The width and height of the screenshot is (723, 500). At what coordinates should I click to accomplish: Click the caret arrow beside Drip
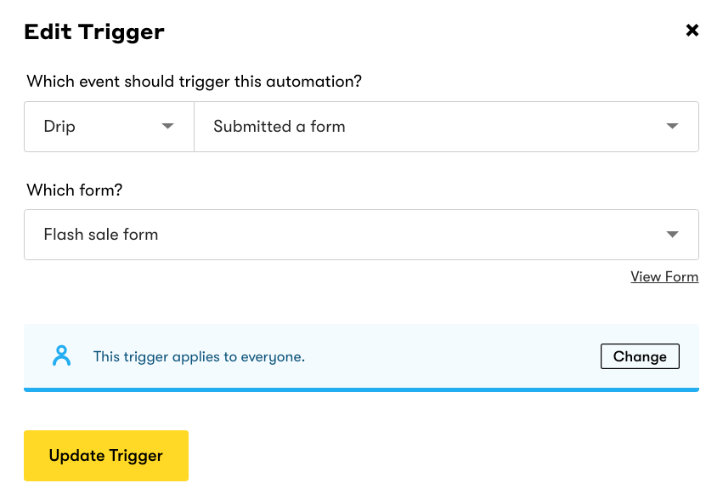[x=168, y=126]
